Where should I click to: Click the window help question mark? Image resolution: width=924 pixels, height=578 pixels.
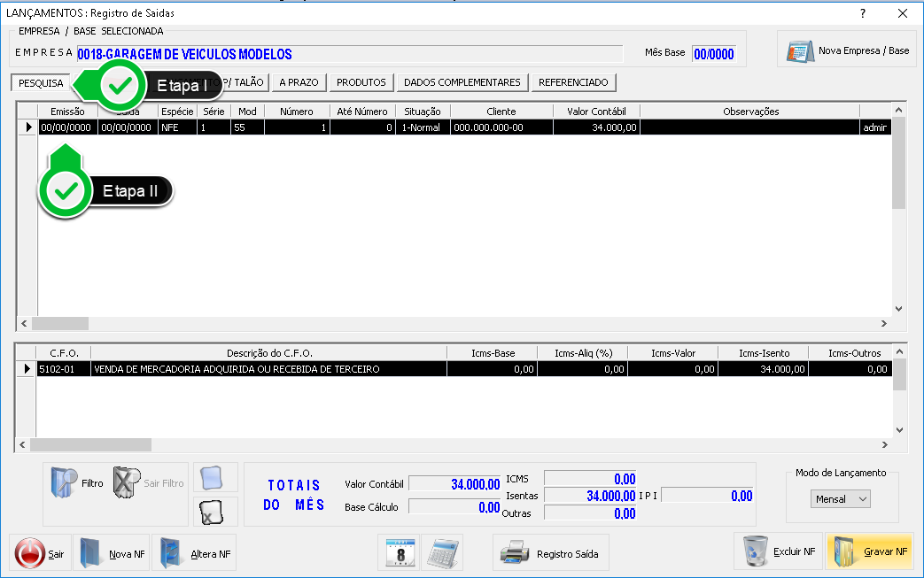(x=863, y=13)
